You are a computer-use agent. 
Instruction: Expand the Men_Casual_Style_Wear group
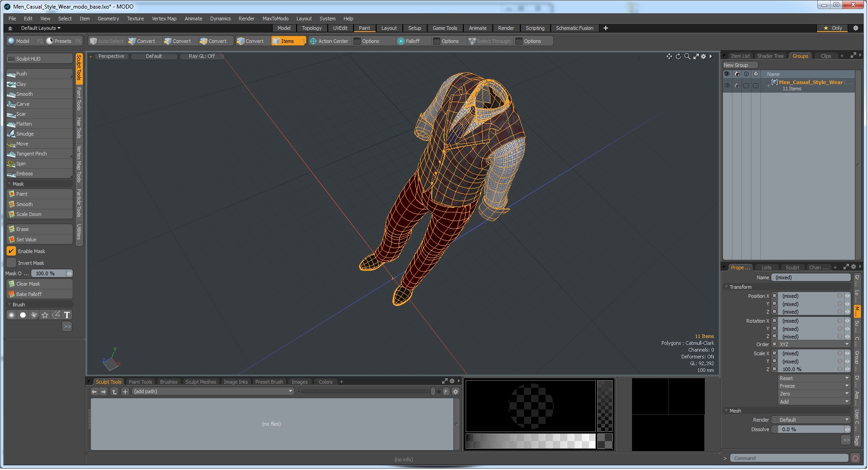[x=769, y=85]
